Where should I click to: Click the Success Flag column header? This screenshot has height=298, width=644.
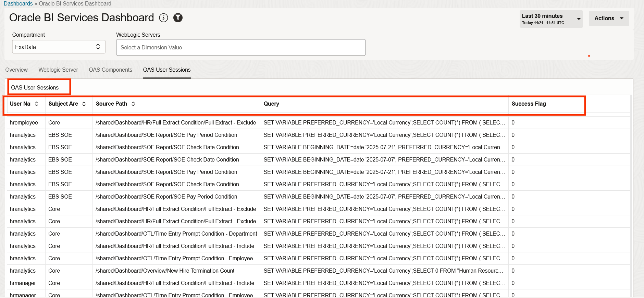[529, 104]
